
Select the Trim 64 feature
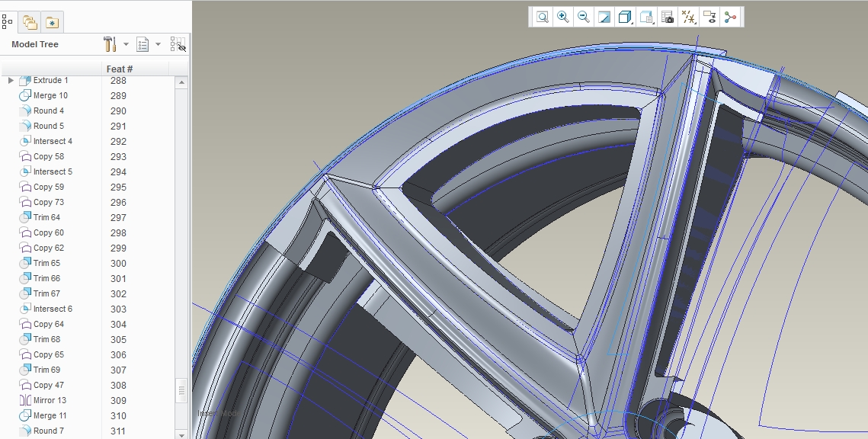click(46, 217)
